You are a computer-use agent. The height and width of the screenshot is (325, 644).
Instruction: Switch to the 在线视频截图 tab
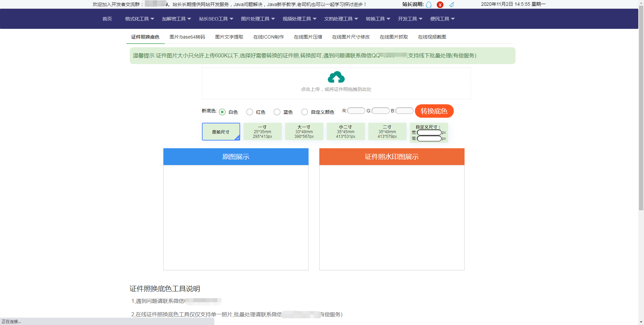432,37
